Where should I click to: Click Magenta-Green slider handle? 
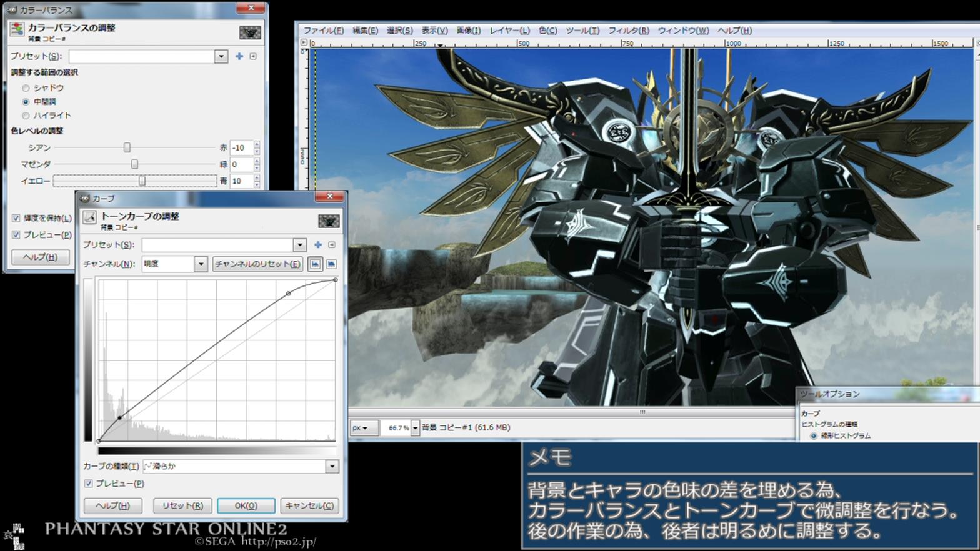pyautogui.click(x=134, y=164)
